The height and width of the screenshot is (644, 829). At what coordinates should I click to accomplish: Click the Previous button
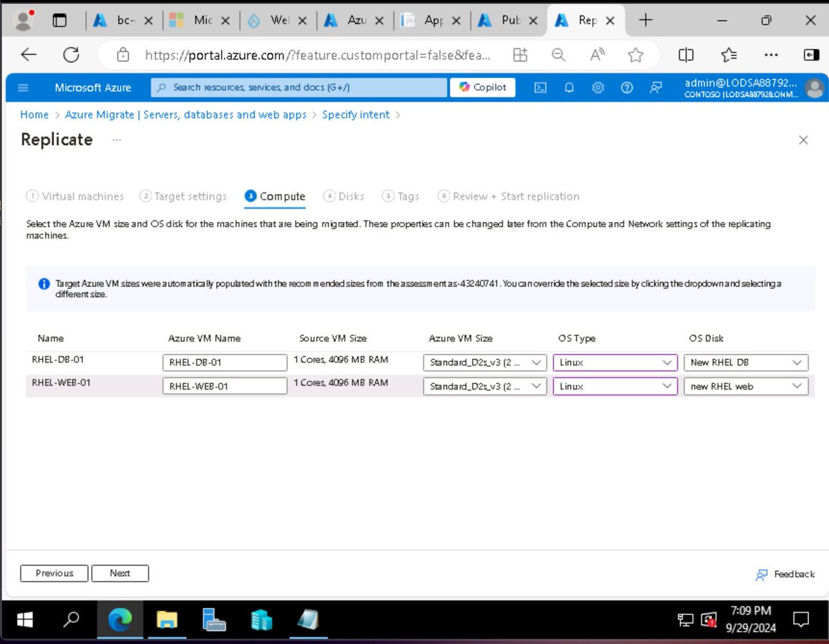tap(55, 574)
